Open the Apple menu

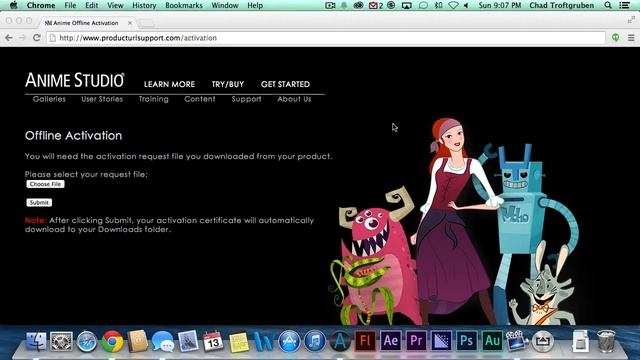[x=13, y=5]
